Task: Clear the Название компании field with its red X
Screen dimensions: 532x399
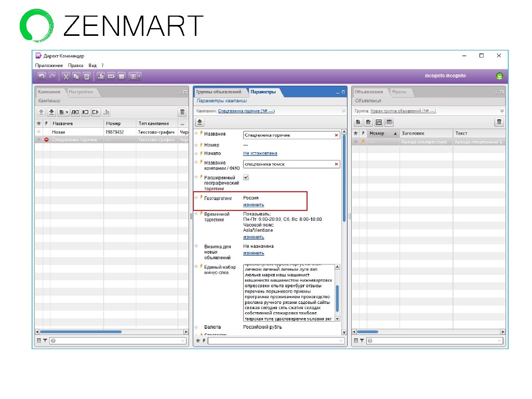Action: [x=336, y=164]
